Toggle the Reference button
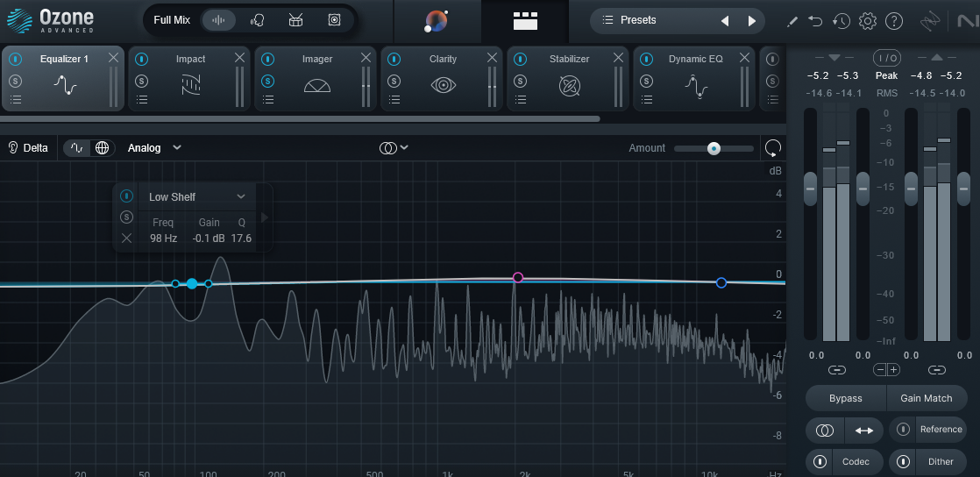Screen dimensions: 980x477 [928, 430]
